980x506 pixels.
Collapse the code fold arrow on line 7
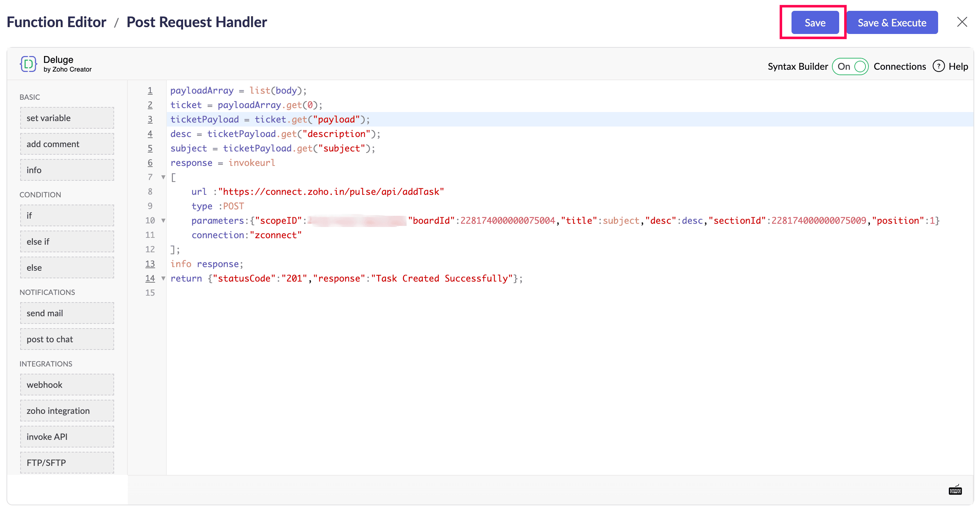click(163, 177)
